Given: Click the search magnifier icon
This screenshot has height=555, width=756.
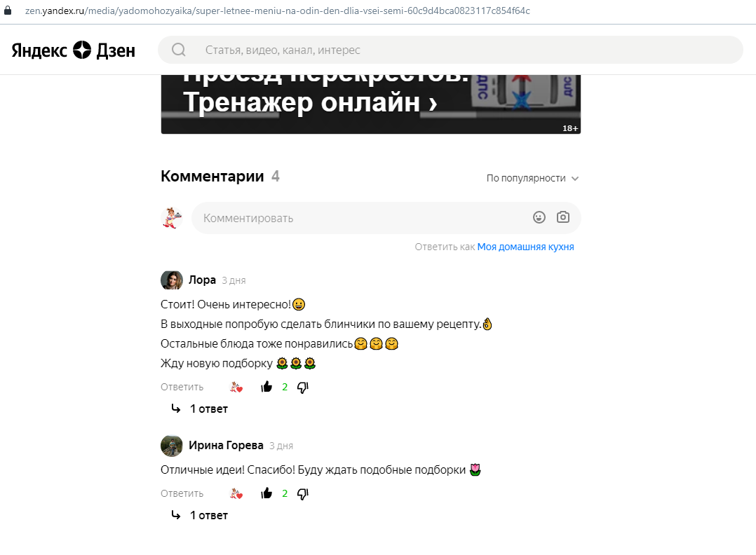Looking at the screenshot, I should (179, 50).
